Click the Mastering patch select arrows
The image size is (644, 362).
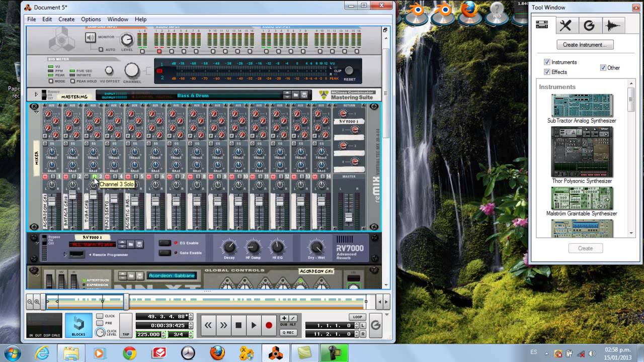point(287,95)
